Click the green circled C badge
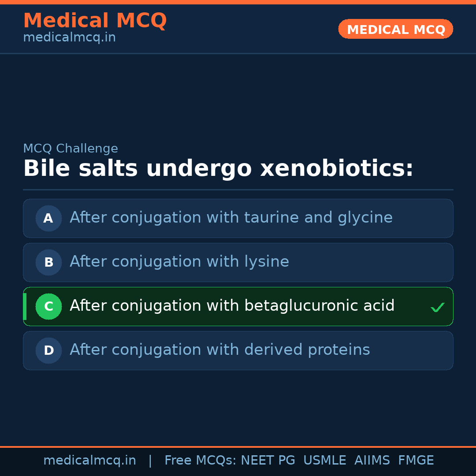The image size is (476, 476). coord(48,306)
